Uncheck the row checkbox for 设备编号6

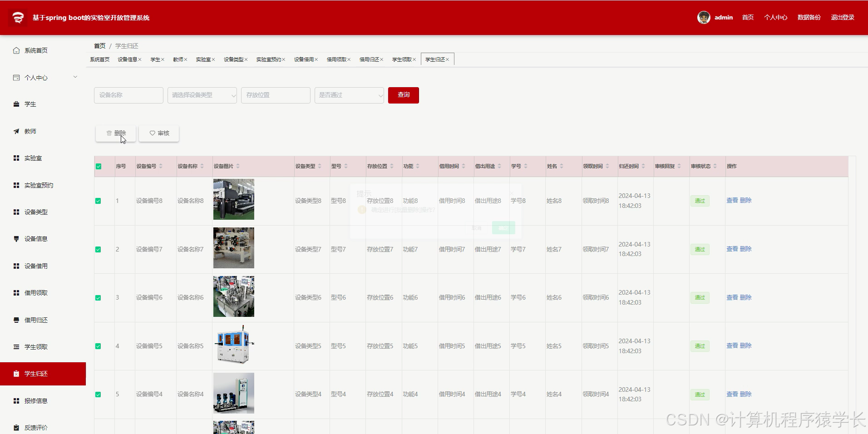pos(98,298)
